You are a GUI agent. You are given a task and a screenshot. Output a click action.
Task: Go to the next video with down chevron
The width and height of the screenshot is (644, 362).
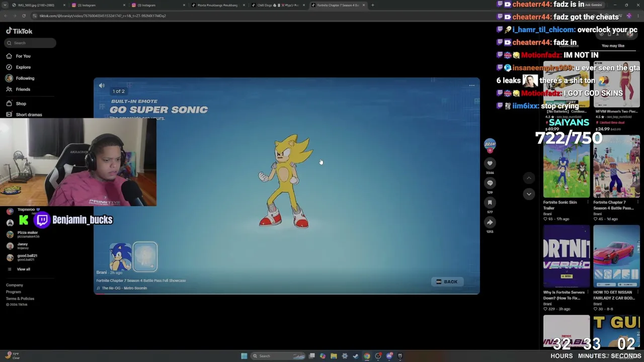point(529,194)
